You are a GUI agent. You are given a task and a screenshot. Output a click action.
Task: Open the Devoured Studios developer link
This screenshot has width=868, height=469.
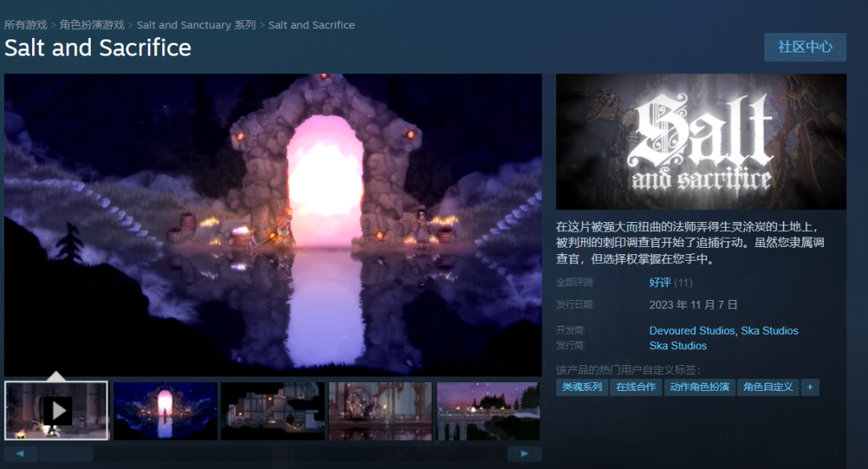pyautogui.click(x=692, y=331)
